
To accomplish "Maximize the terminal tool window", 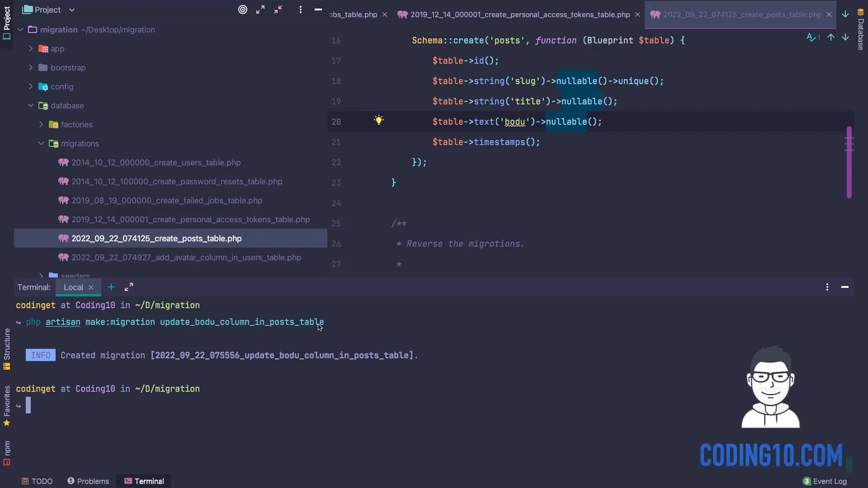I will [x=129, y=287].
